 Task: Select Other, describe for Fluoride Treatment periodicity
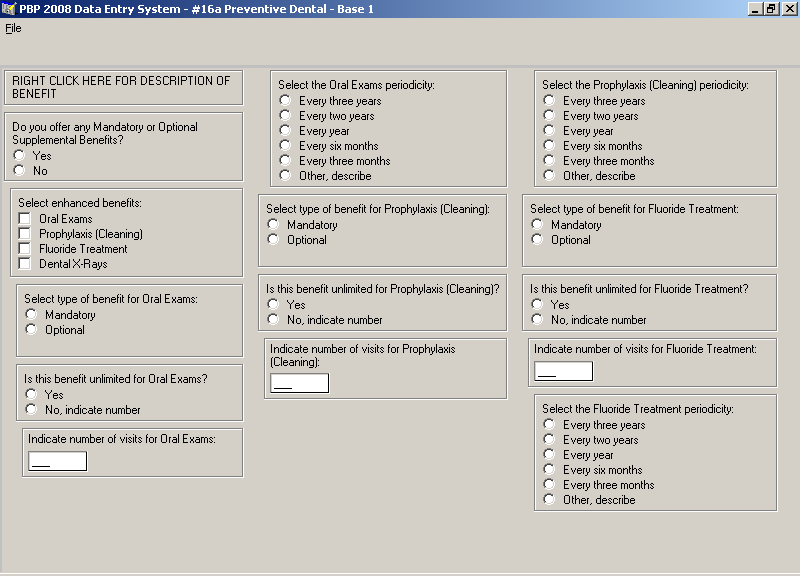click(x=549, y=499)
